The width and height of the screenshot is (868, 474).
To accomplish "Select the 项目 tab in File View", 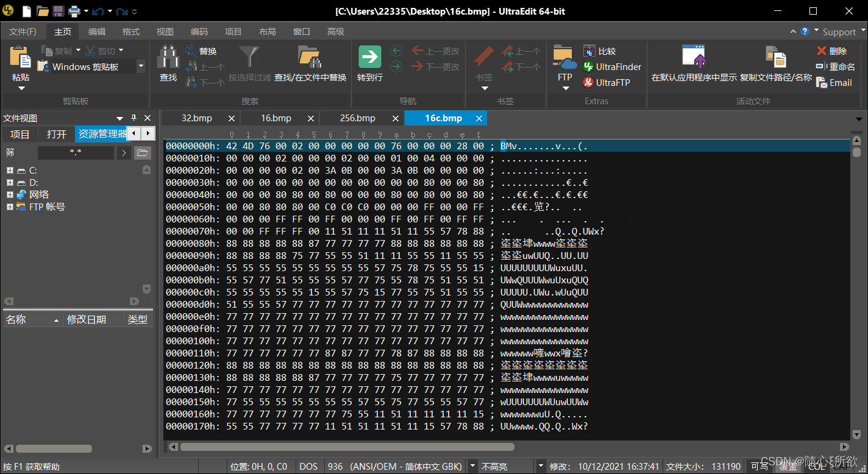I will click(20, 134).
